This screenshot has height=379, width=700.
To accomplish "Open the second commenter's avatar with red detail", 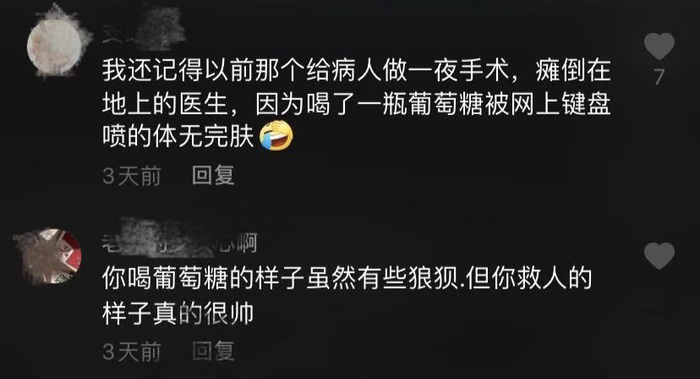I will (53, 256).
